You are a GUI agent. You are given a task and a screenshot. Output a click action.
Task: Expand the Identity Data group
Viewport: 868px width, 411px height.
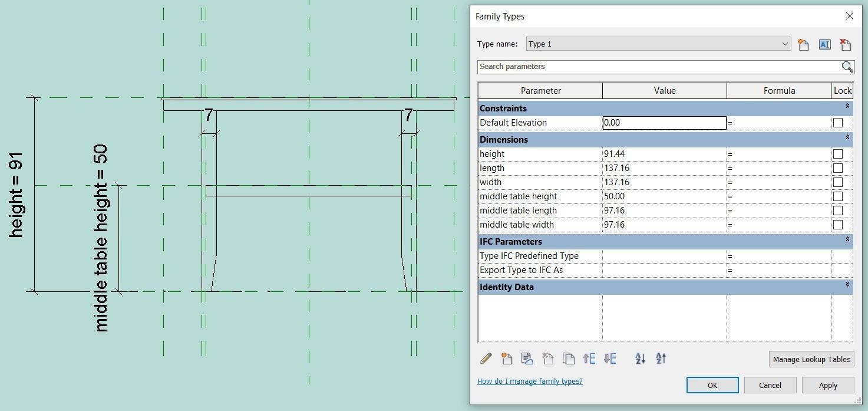tap(847, 285)
